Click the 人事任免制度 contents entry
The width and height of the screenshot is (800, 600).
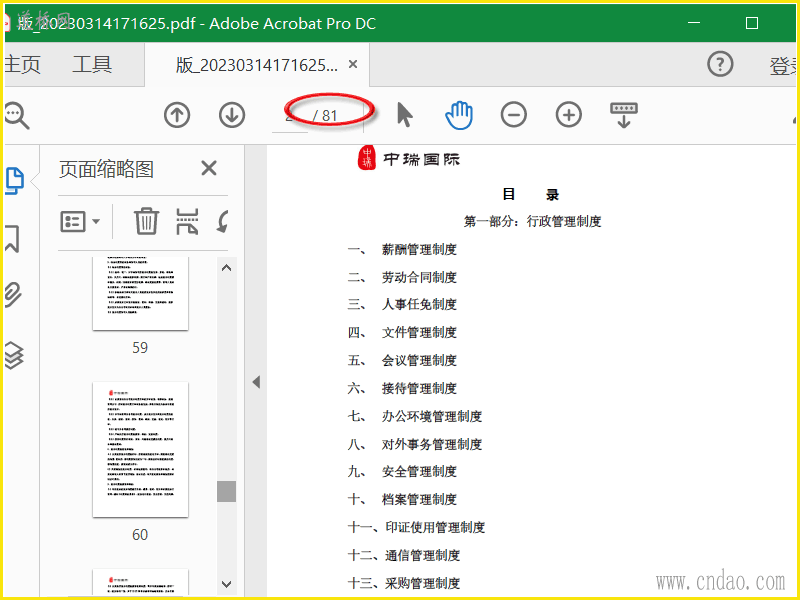pyautogui.click(x=419, y=304)
